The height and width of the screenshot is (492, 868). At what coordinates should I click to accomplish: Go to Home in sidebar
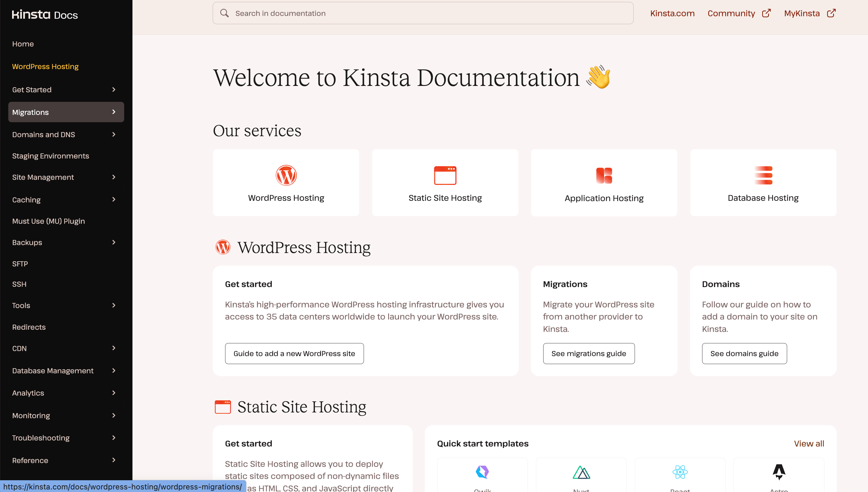coord(23,44)
